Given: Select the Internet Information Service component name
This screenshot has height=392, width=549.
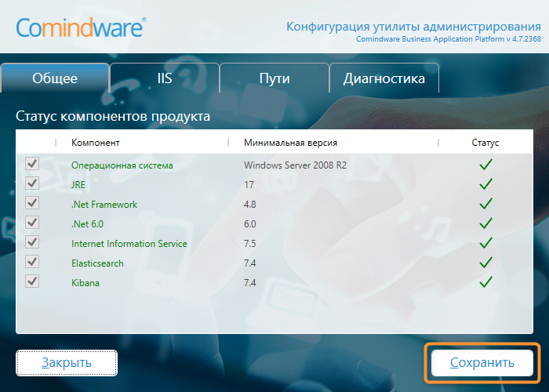Looking at the screenshot, I should click(129, 244).
